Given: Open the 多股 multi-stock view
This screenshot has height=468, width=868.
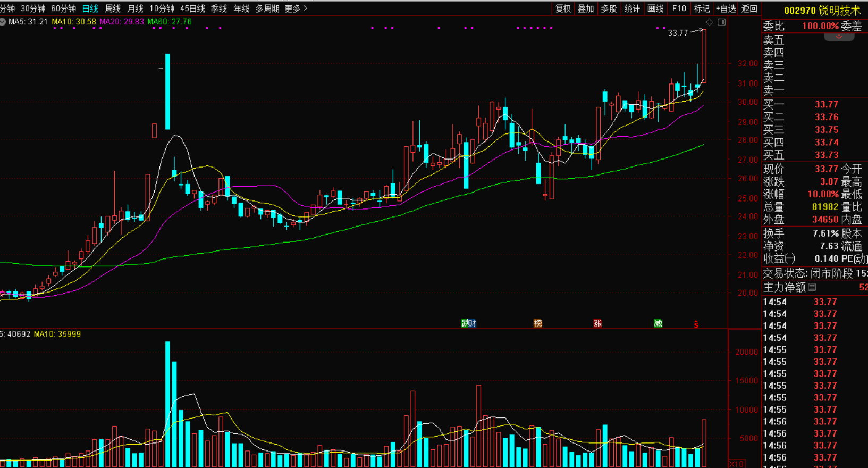Looking at the screenshot, I should [609, 9].
